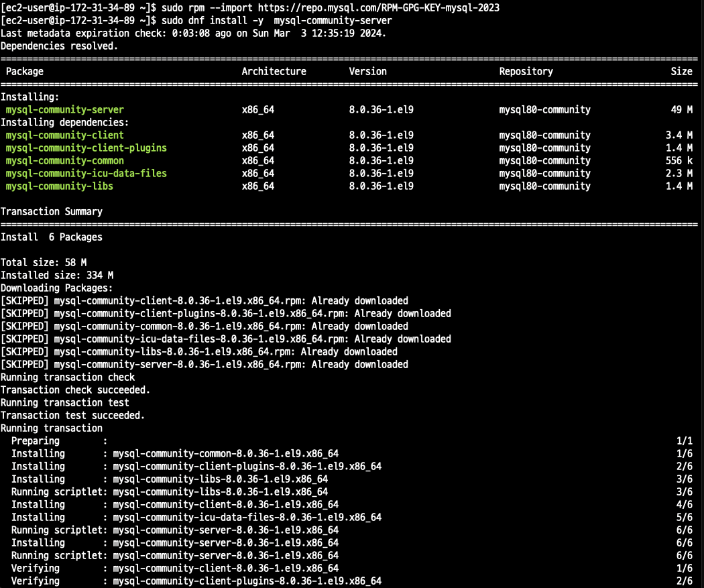The height and width of the screenshot is (588, 704).
Task: Click the SKIPPED mysql-community-server rpm line
Action: click(204, 365)
